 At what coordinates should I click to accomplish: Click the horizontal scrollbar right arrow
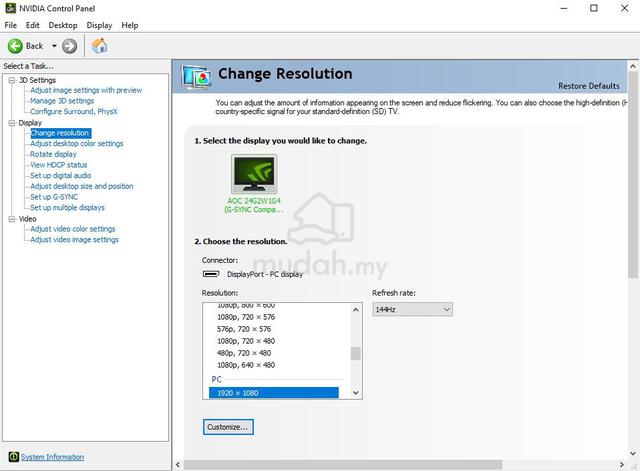tap(622, 464)
